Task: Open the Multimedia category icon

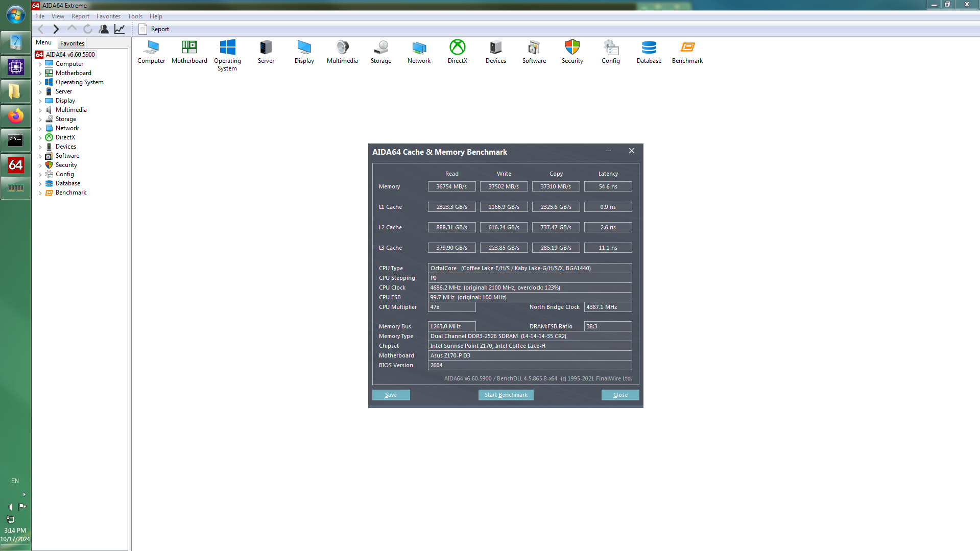Action: (x=342, y=52)
